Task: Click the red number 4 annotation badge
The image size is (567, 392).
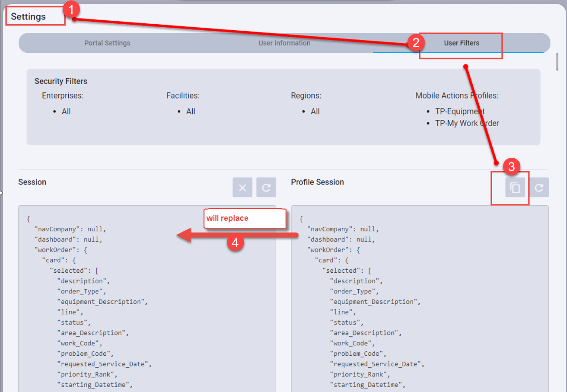Action: pyautogui.click(x=235, y=243)
